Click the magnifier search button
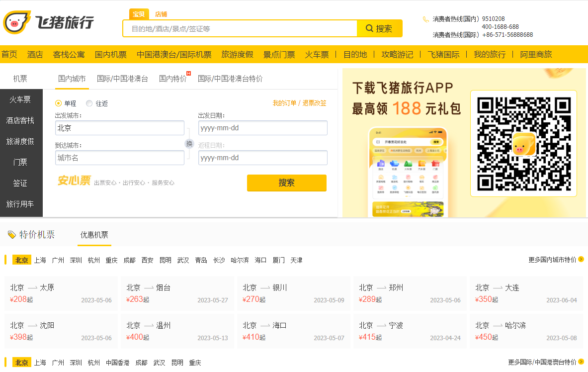Screen dimensions: 588x372 379,28
